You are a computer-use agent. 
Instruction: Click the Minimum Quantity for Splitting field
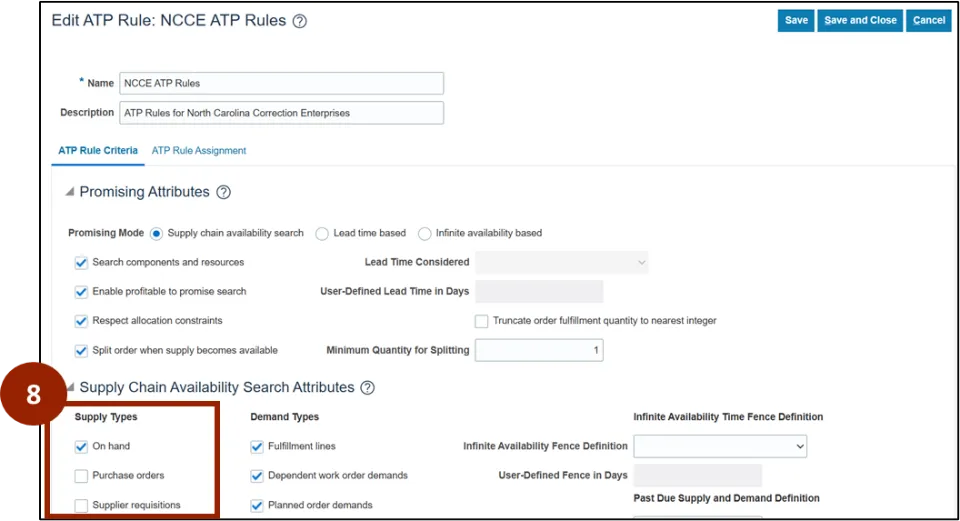[x=539, y=350]
